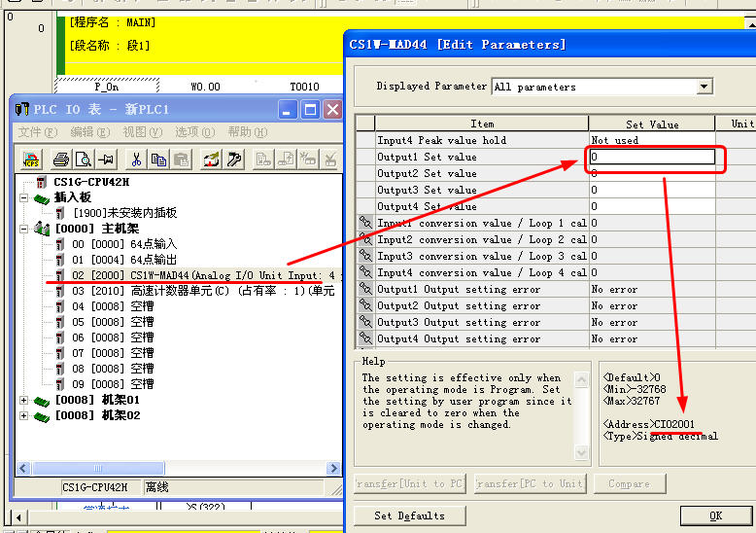756x533 pixels.
Task: Click the Cut scissors icon
Action: coord(137,159)
